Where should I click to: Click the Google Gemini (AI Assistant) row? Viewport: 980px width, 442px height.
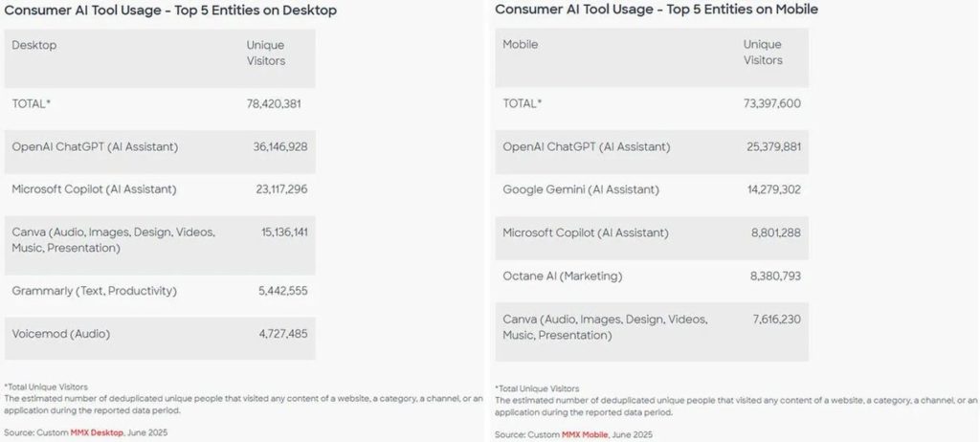point(581,189)
